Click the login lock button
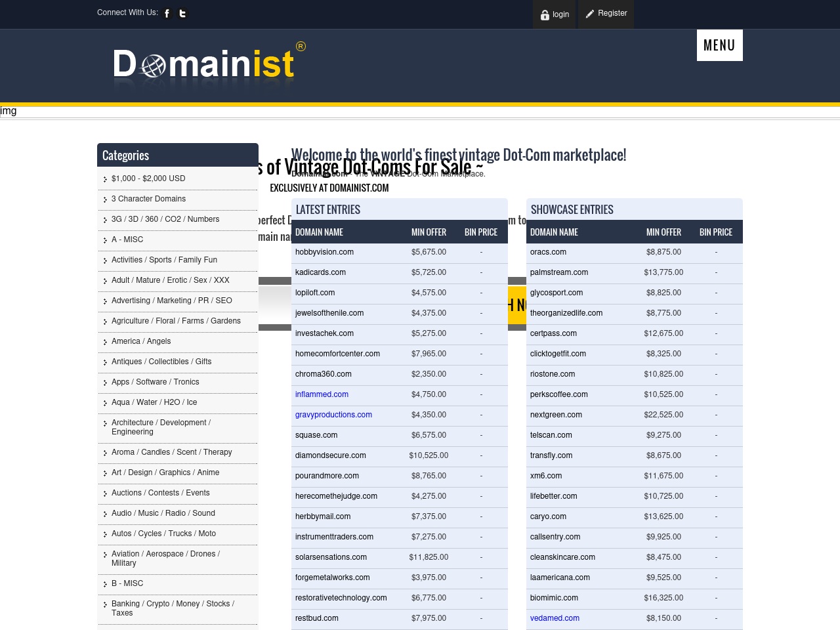Viewport: 840px width, 630px height. coord(555,14)
